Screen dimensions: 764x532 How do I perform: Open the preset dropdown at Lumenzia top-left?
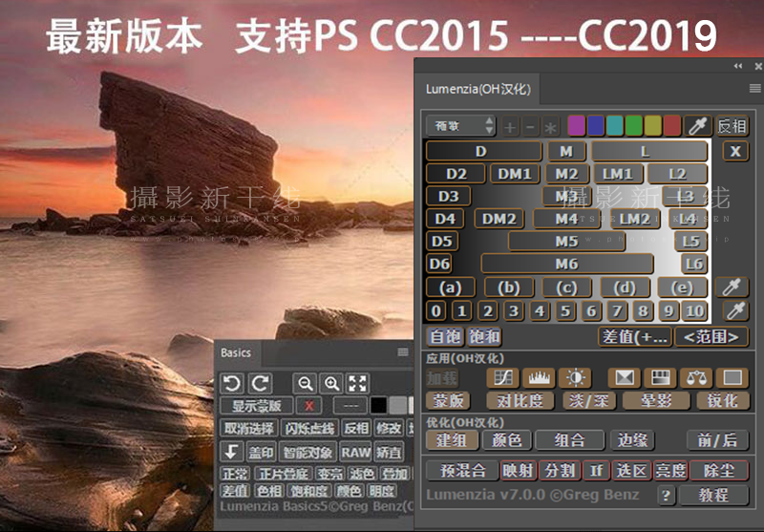[460, 126]
